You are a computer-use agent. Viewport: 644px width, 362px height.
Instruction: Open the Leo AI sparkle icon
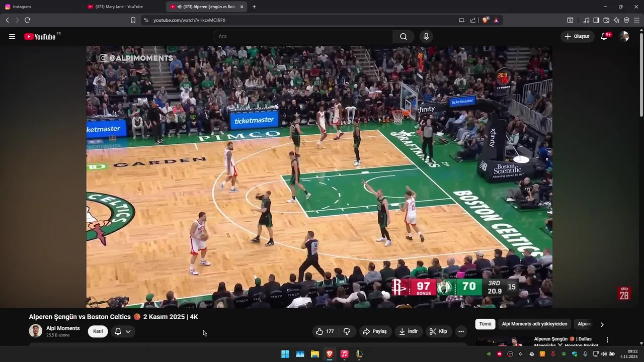(616, 20)
